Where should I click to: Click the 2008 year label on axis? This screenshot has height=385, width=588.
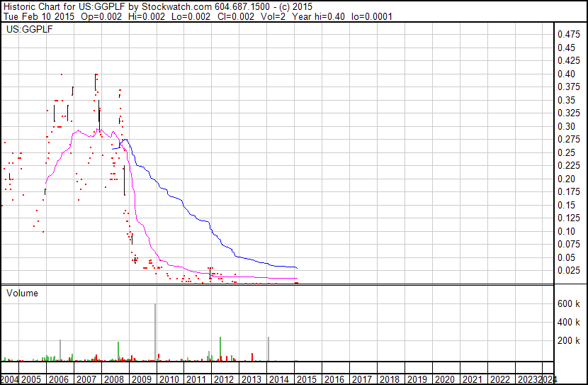114,379
